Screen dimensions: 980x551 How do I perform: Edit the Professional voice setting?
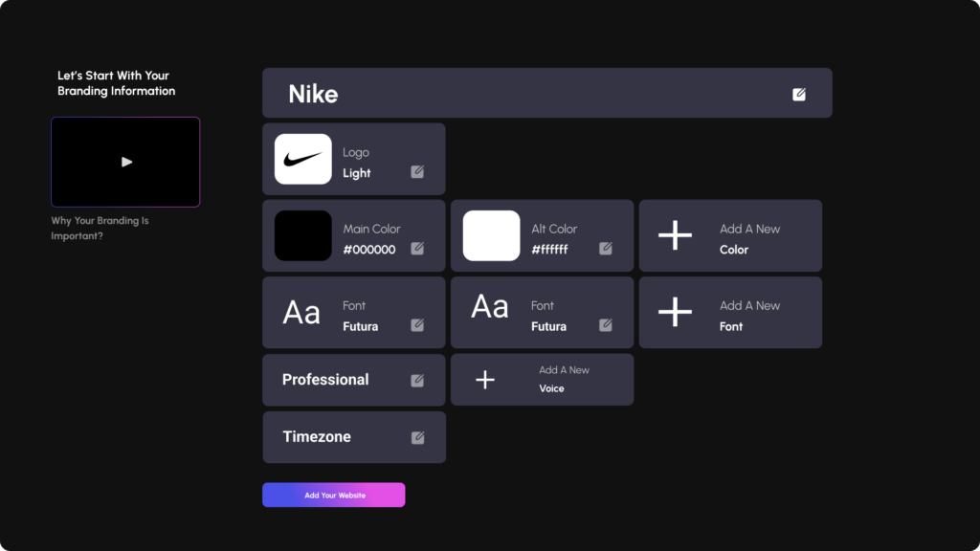(x=417, y=381)
